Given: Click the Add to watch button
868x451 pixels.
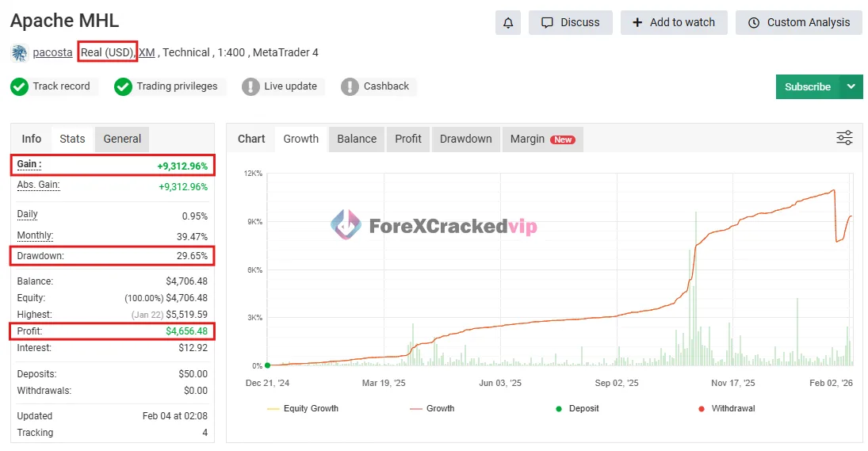Looking at the screenshot, I should (673, 22).
